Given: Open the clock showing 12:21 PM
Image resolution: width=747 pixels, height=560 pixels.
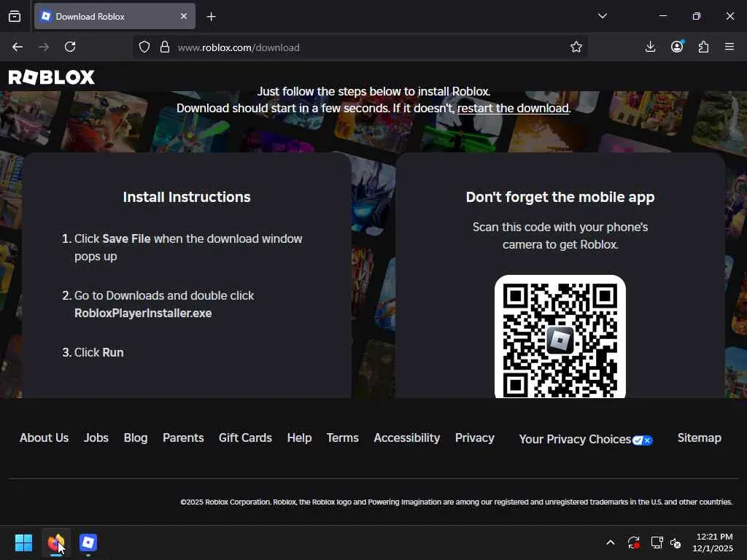Looking at the screenshot, I should (713, 542).
